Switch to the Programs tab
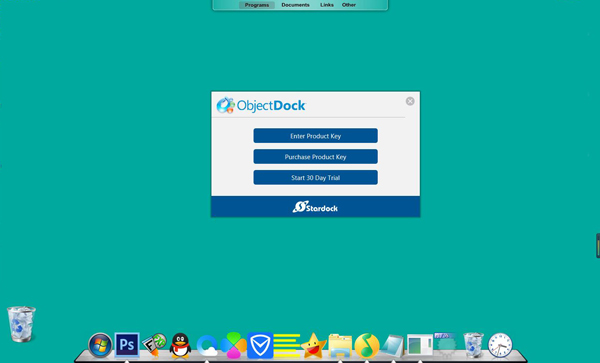Screen dimensions: 600x363 pyautogui.click(x=257, y=5)
